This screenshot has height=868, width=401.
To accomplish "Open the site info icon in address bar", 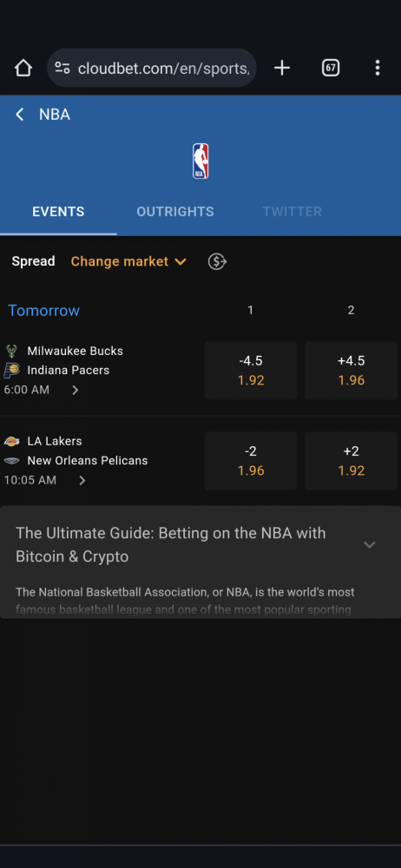I will 62,68.
